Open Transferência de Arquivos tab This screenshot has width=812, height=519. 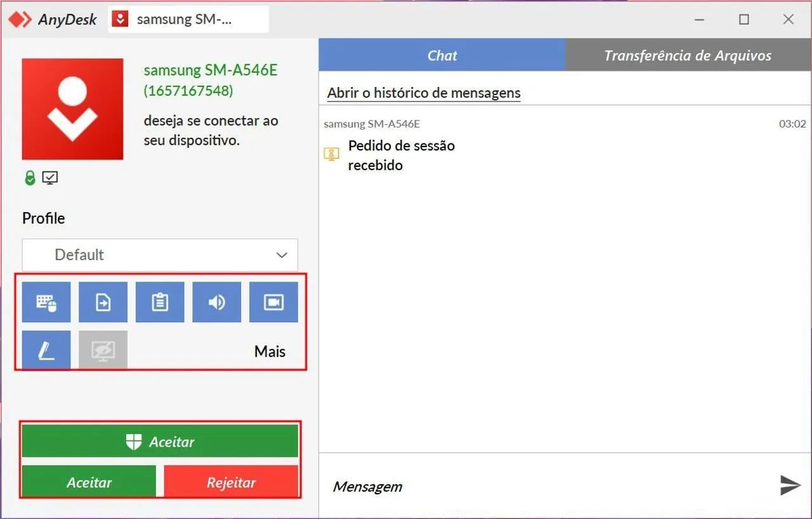pos(688,55)
